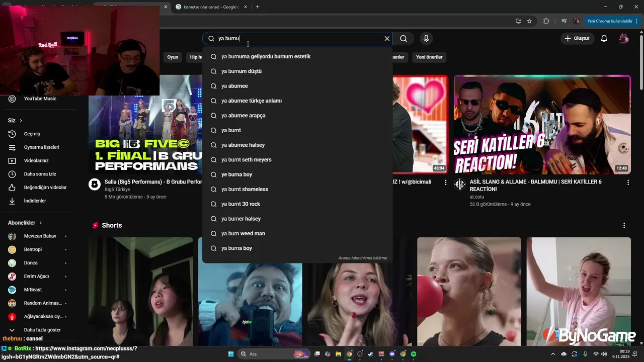Switch to the kısmetse olur cansel Google tab
The width and height of the screenshot is (644, 362).
210,7
